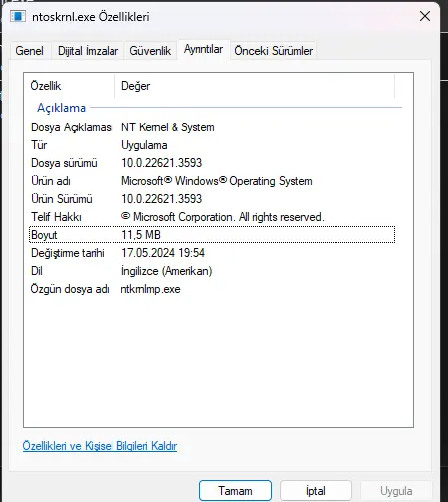Go to the Önceki Sürümler tab
The image size is (448, 502).
[273, 51]
